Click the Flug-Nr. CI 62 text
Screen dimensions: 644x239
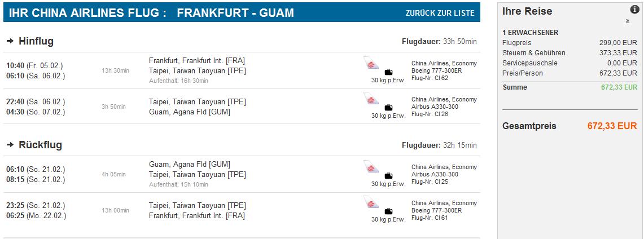(x=430, y=78)
